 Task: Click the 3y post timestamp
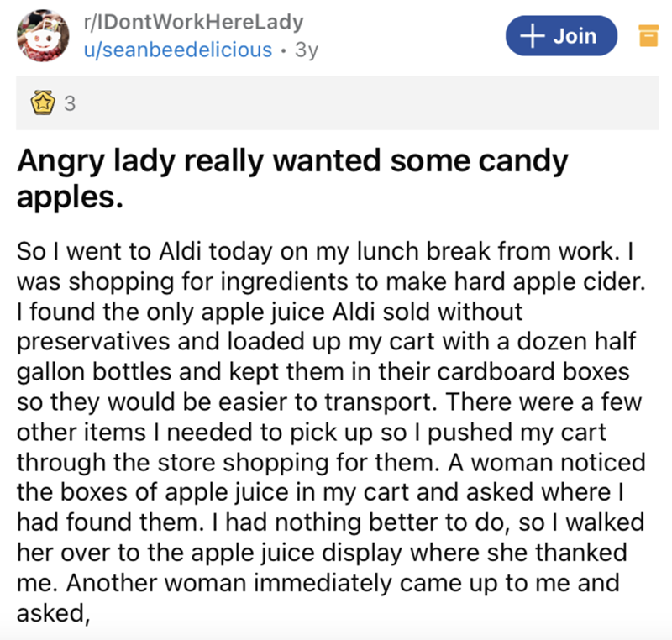coord(308,49)
